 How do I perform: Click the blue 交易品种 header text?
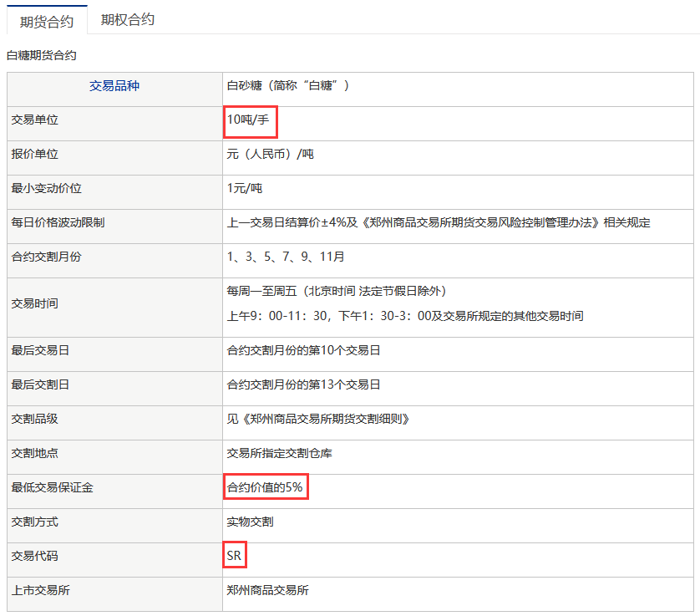(114, 85)
